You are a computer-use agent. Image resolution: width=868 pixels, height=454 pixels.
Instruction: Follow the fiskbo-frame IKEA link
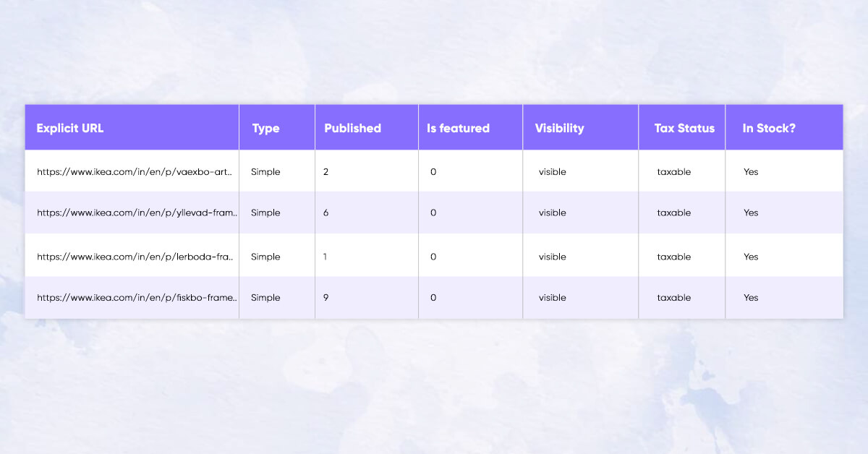[137, 297]
